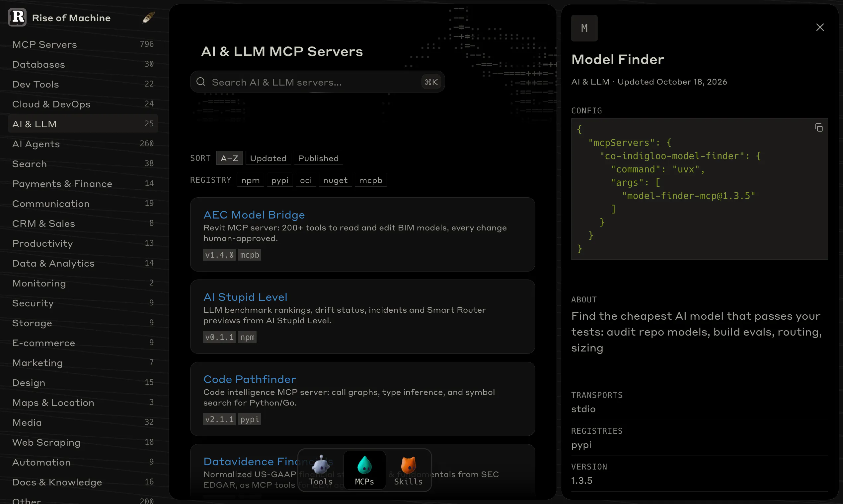The image size is (843, 504).
Task: Click the M avatar tile for Model Finder
Action: (x=584, y=28)
